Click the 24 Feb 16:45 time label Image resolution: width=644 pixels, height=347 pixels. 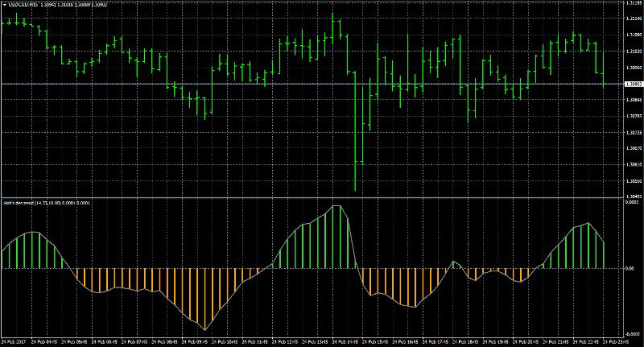[406, 341]
